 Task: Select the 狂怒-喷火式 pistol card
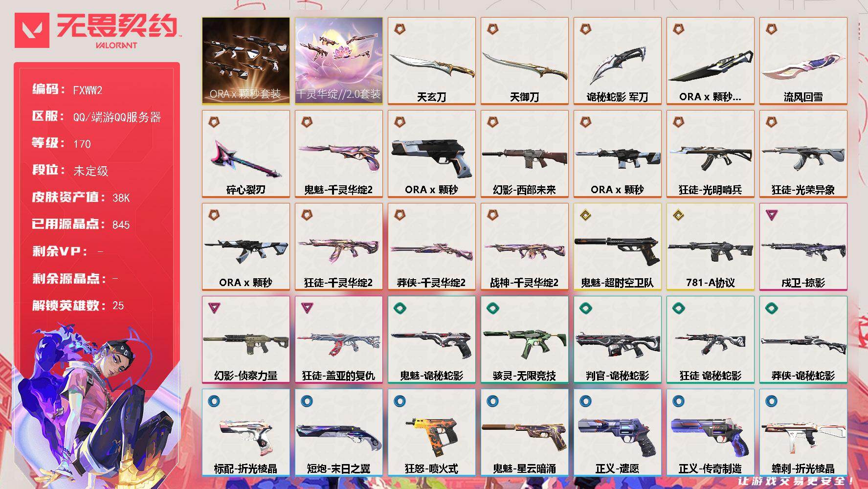coord(431,432)
